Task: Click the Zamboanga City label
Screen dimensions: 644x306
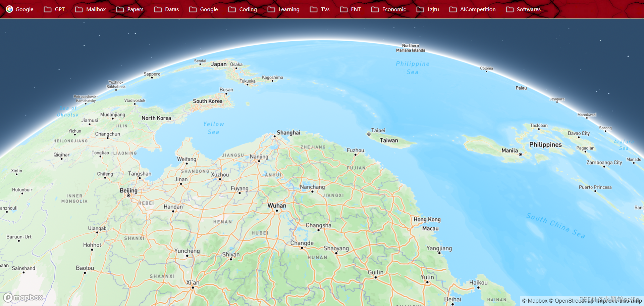Action: pyautogui.click(x=604, y=163)
